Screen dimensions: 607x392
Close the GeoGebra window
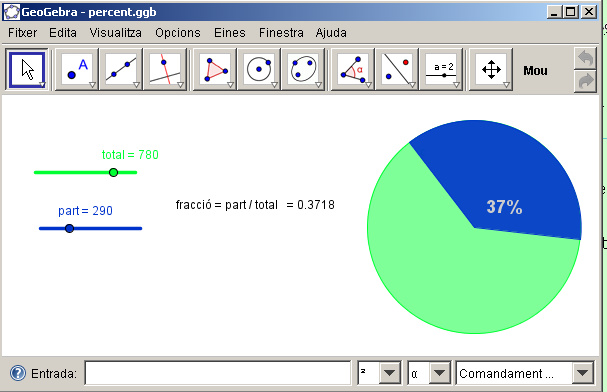pyautogui.click(x=589, y=12)
